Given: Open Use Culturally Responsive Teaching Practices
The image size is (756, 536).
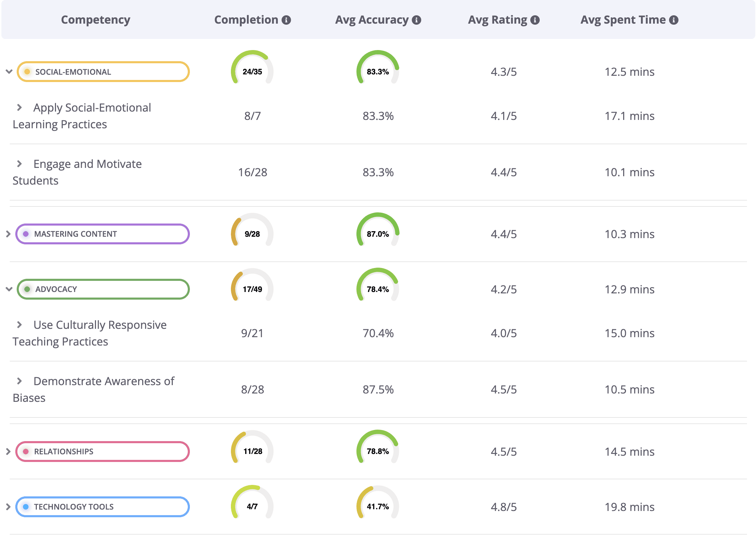Looking at the screenshot, I should pyautogui.click(x=100, y=325).
